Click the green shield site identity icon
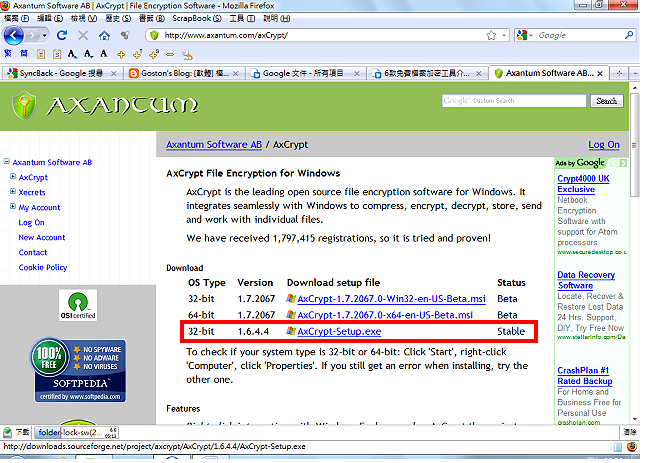This screenshot has width=645, height=463. (x=154, y=35)
